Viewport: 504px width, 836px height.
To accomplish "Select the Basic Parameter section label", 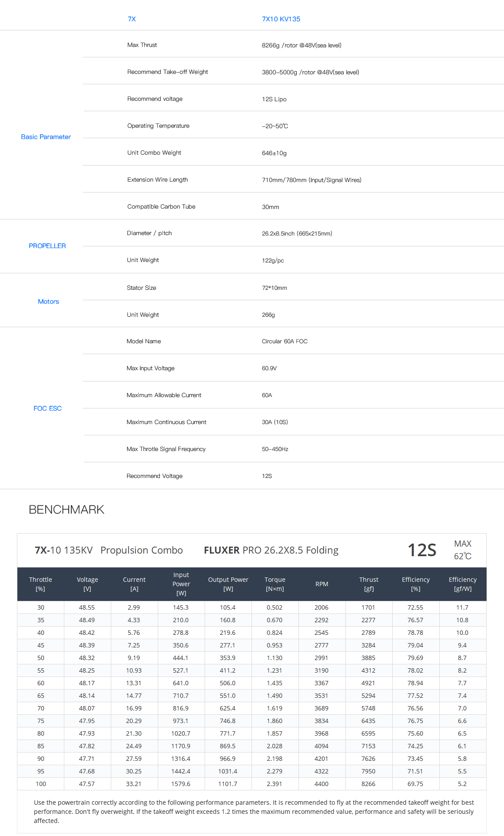I will pyautogui.click(x=46, y=137).
